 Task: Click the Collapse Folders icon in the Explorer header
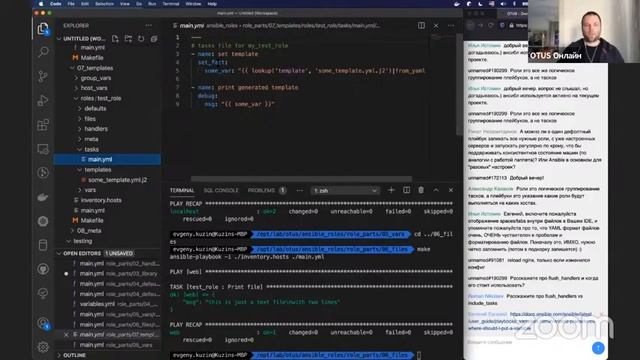click(x=154, y=39)
